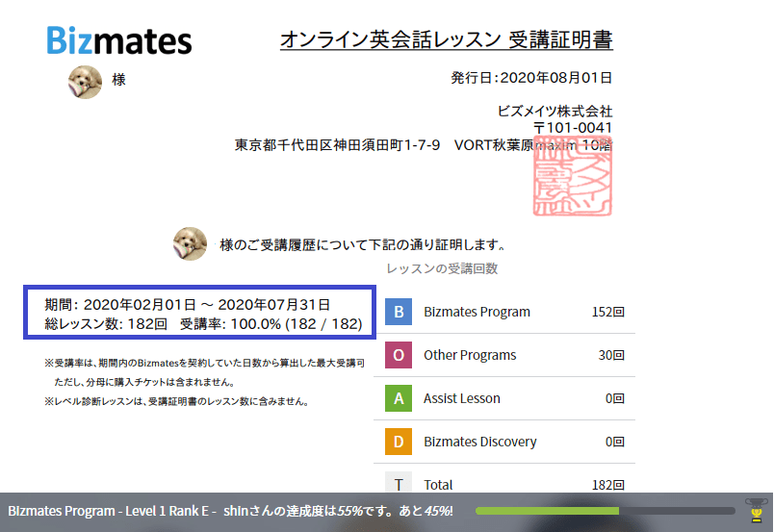Click the green A Assist Lesson icon
Image resolution: width=774 pixels, height=532 pixels.
point(399,398)
